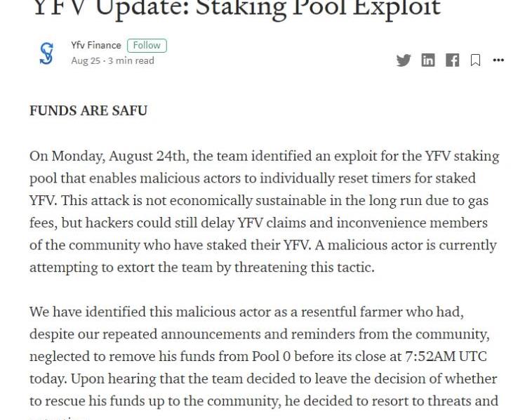Screen dimensions: 532x420
Task: Click the 'FUNDS ARE SAFU' heading
Action: [88, 111]
